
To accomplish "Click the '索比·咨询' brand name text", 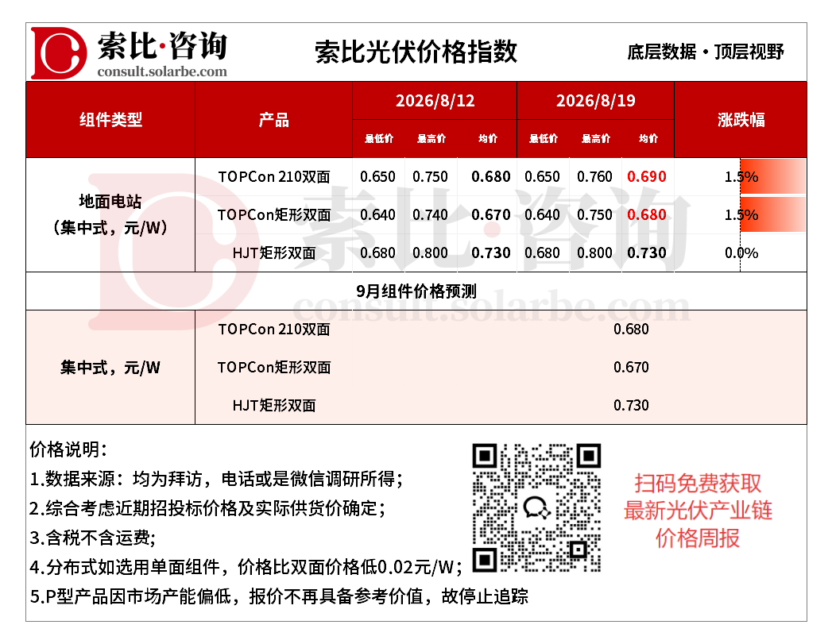I will (162, 45).
